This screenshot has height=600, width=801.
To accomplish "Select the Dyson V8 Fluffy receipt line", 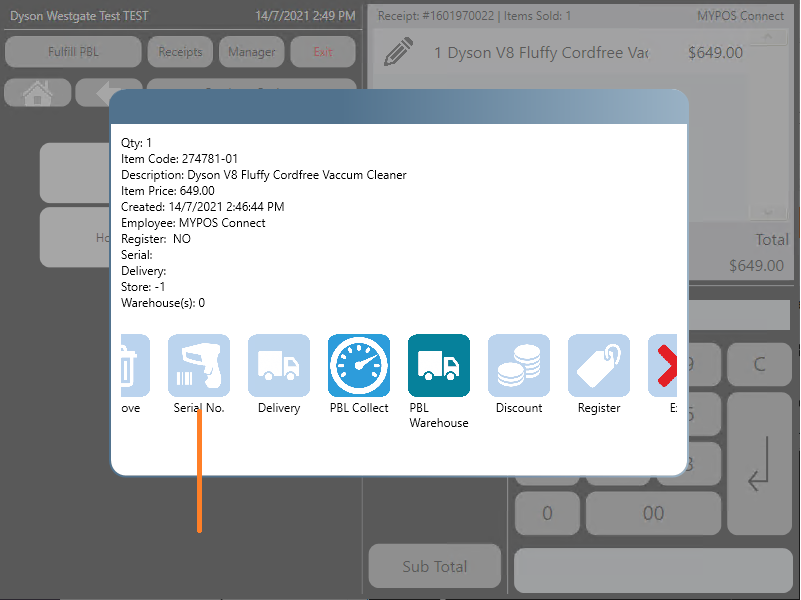I will [562, 53].
